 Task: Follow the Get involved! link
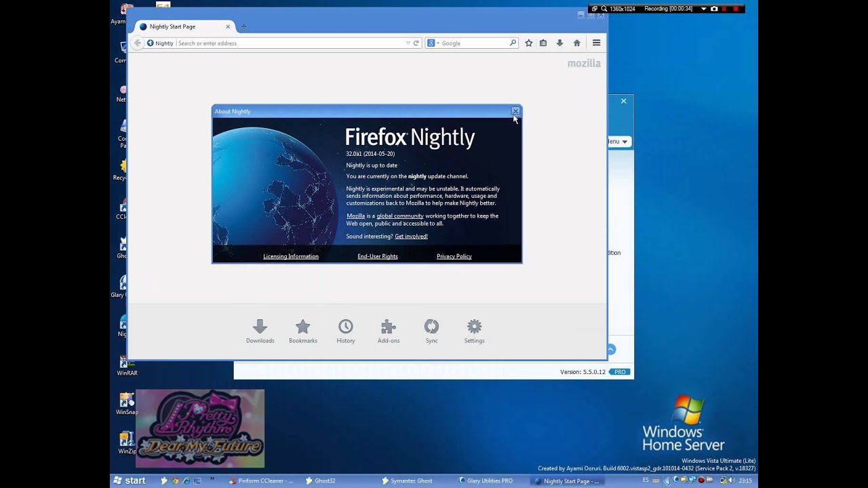pyautogui.click(x=411, y=237)
